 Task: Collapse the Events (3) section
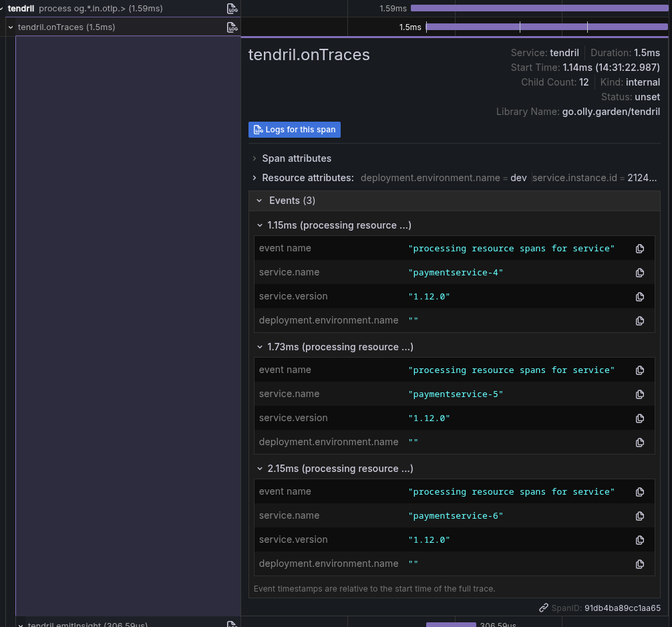(259, 201)
